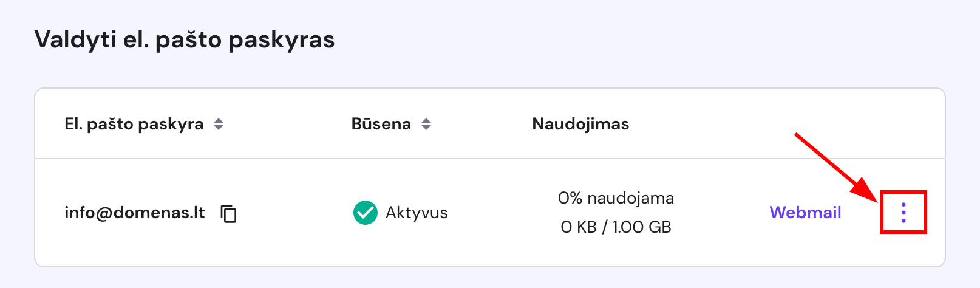This screenshot has width=980, height=288.
Task: Click the up sort arrow beside Būsena
Action: coord(426,120)
